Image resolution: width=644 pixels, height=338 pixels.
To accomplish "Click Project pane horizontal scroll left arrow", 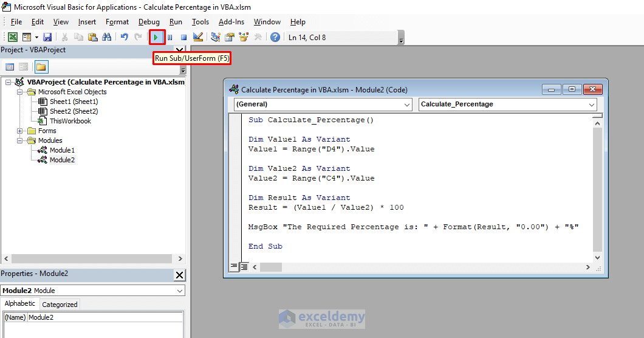I will click(6, 258).
